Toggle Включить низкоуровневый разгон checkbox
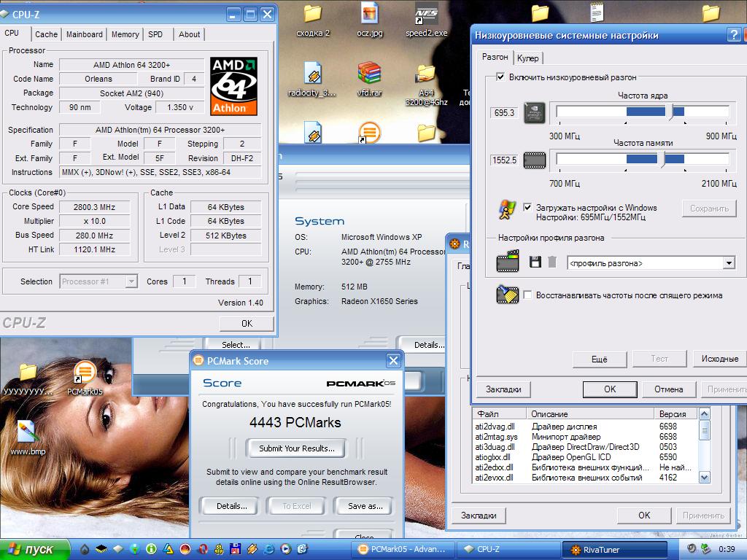Image resolution: width=747 pixels, height=560 pixels. 500,77
